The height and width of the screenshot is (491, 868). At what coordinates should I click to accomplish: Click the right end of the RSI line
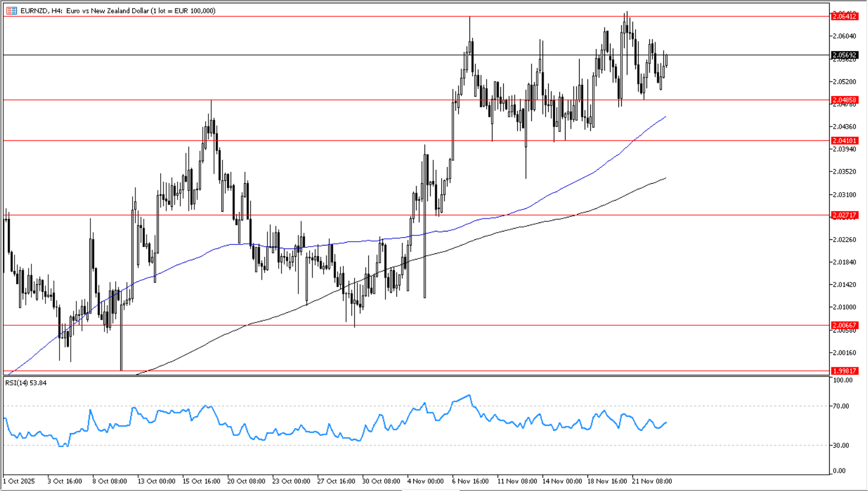click(x=666, y=422)
